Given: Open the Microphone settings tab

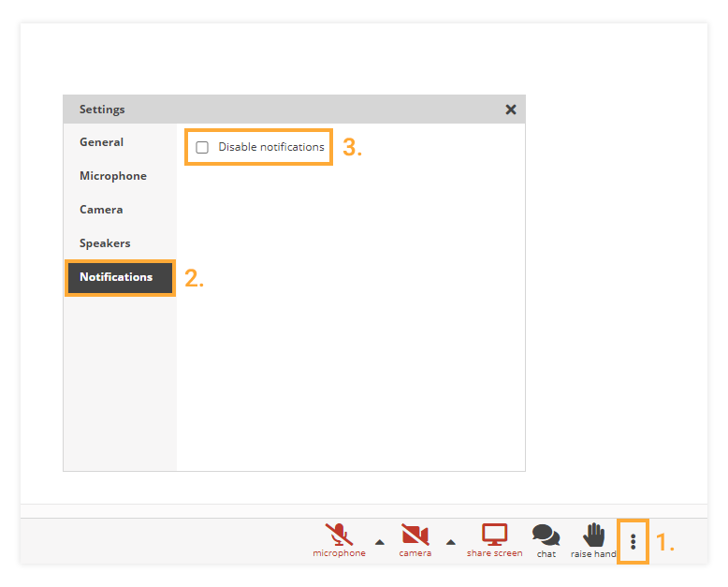Looking at the screenshot, I should click(120, 176).
